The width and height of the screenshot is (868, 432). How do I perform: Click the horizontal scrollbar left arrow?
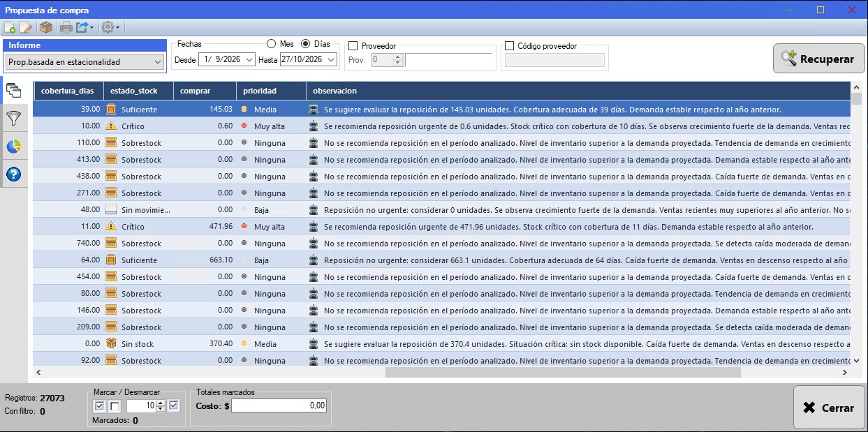[38, 373]
